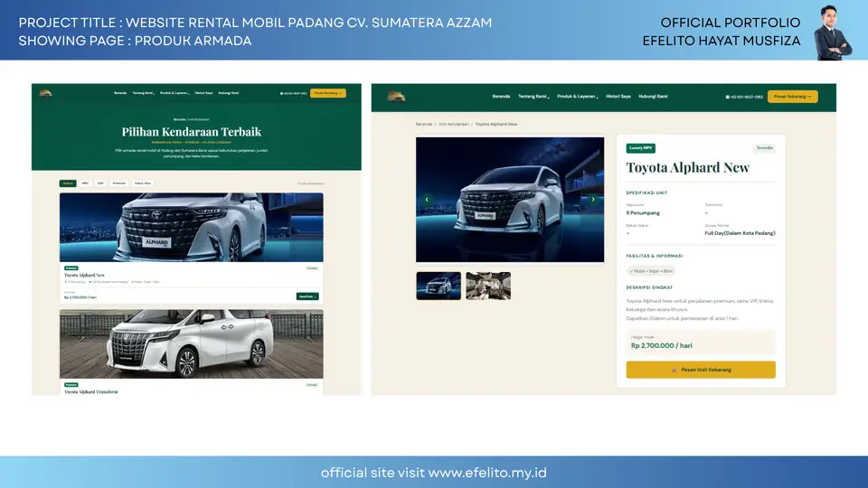
Task: Expand Produk & Layanan menu on the detail page
Action: tap(578, 97)
